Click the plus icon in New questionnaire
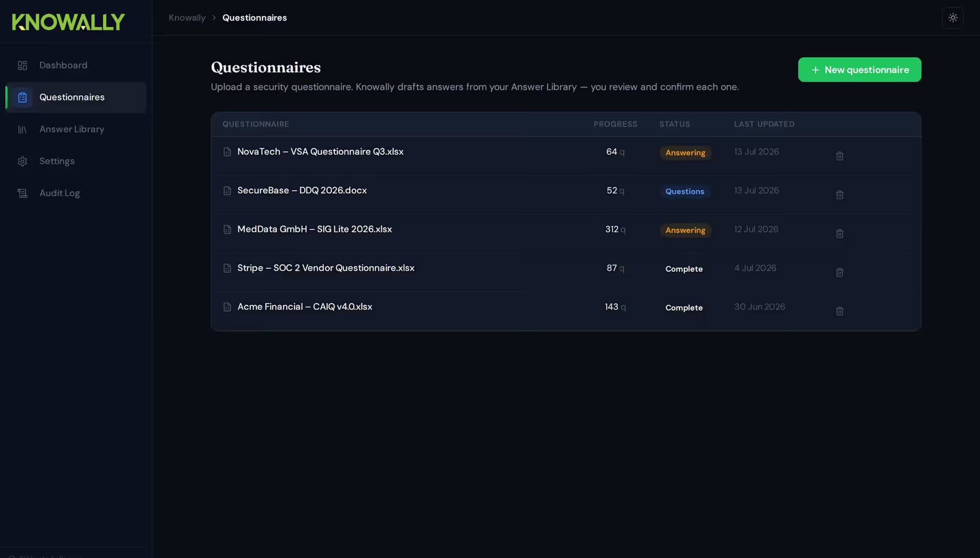This screenshot has width=980, height=558. pos(816,70)
